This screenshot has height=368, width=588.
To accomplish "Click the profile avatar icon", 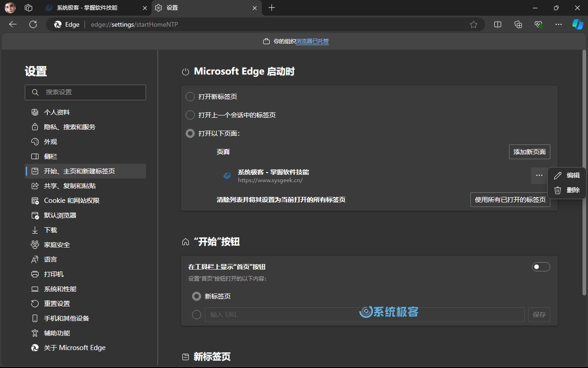I will tap(10, 8).
